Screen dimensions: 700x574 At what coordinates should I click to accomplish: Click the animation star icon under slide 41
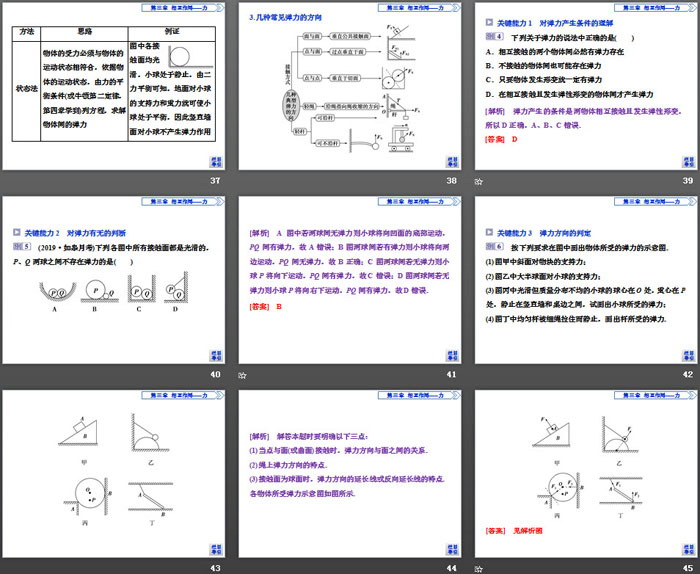(244, 374)
